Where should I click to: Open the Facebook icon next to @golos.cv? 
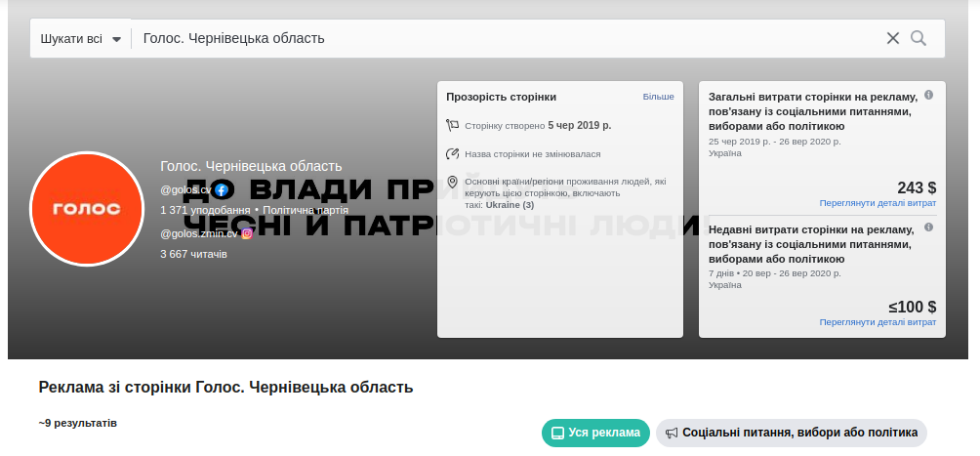[221, 190]
